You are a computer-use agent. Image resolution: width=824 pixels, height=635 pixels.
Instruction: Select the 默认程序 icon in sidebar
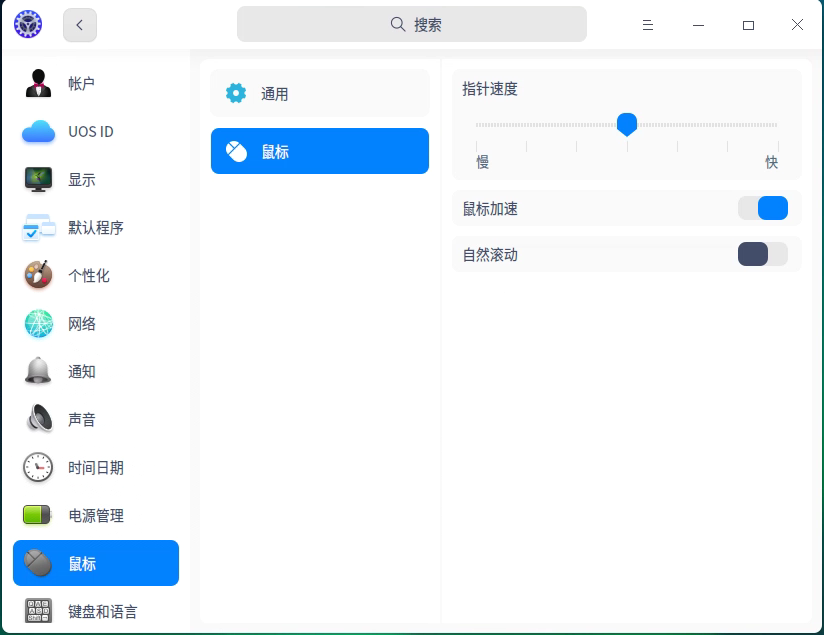pyautogui.click(x=38, y=228)
